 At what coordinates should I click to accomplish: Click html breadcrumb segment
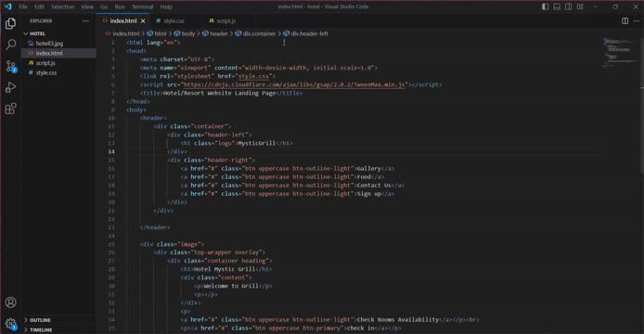pyautogui.click(x=161, y=33)
